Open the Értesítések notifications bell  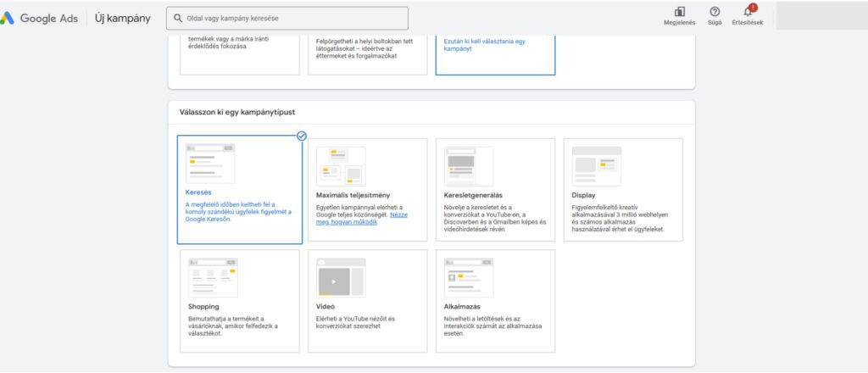(748, 12)
